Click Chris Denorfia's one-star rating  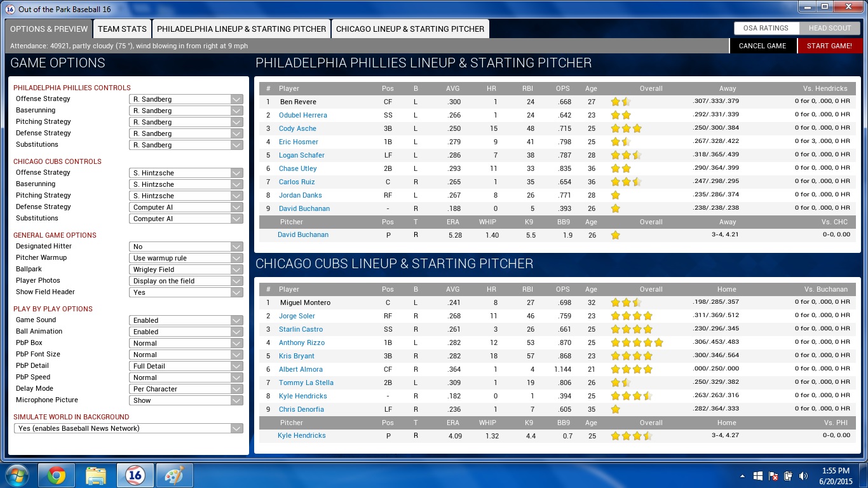tap(615, 409)
